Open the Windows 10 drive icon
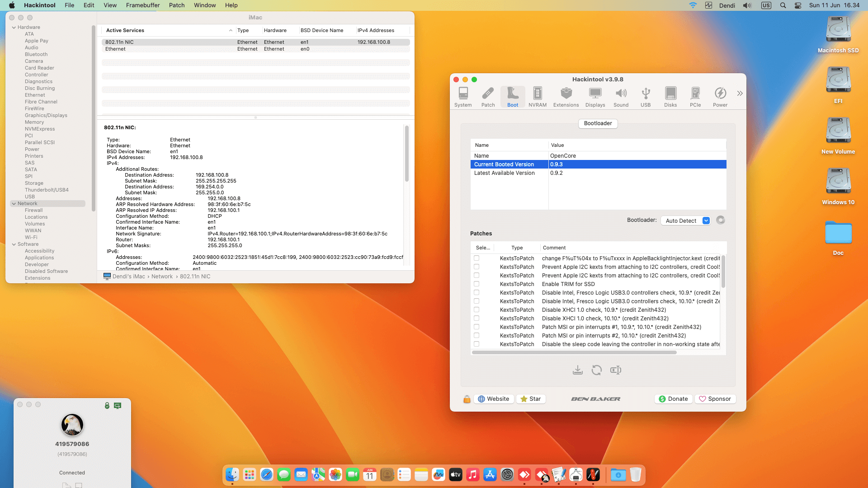The width and height of the screenshot is (868, 488). pyautogui.click(x=838, y=187)
